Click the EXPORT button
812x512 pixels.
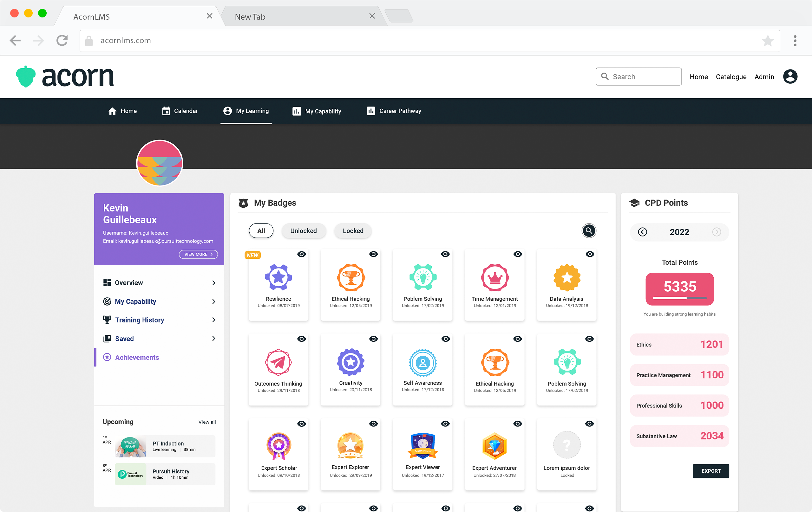711,471
